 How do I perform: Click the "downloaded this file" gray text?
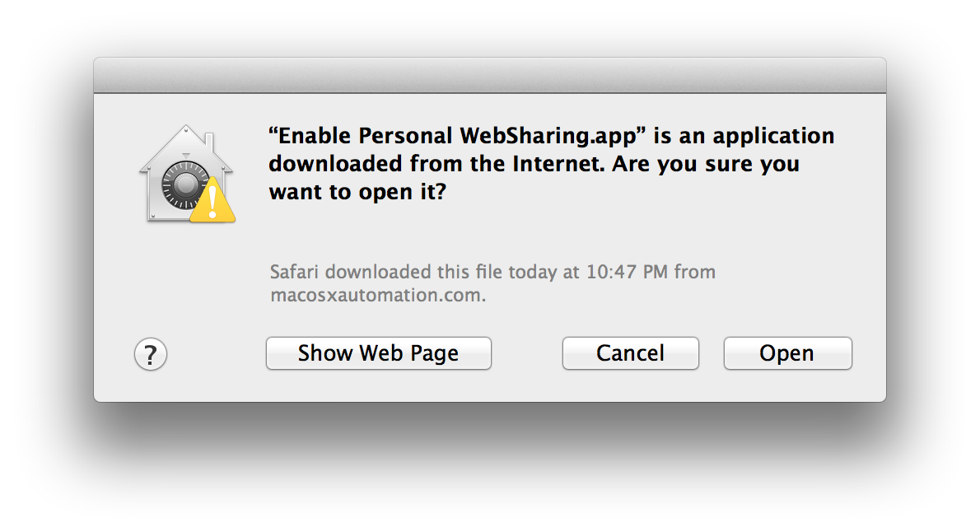point(414,272)
